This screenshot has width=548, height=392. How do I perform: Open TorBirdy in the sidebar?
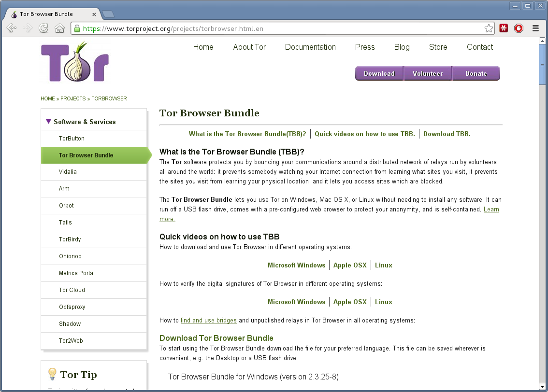click(94, 239)
